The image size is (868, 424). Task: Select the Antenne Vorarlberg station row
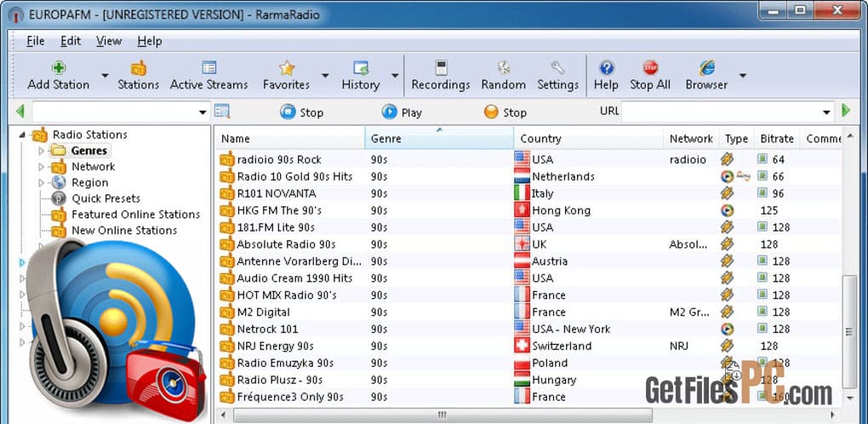pos(528,261)
